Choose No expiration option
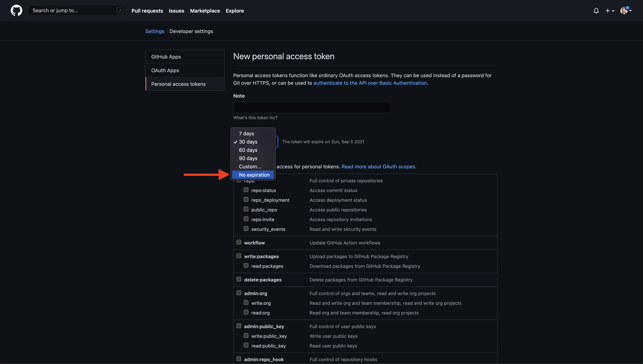The image size is (643, 364). coord(253,175)
